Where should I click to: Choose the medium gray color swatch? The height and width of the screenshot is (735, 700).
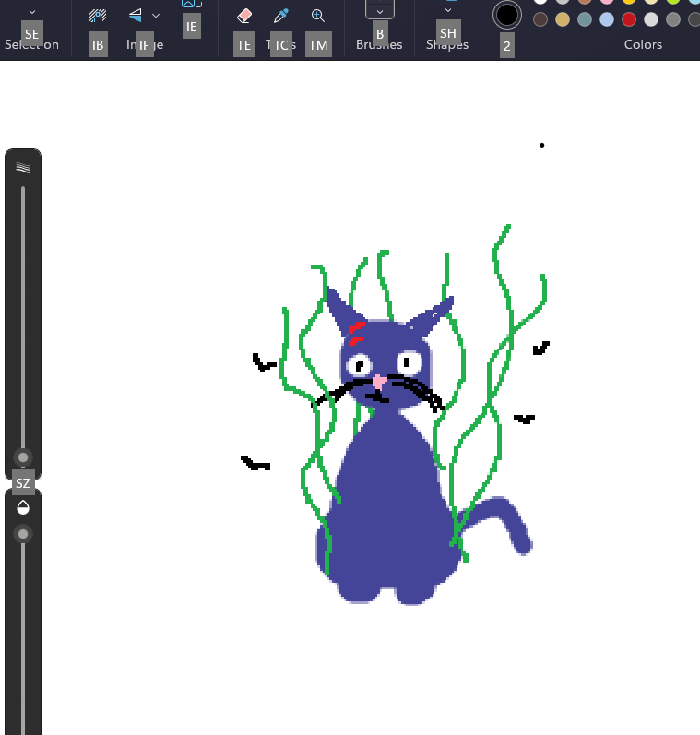tap(673, 19)
